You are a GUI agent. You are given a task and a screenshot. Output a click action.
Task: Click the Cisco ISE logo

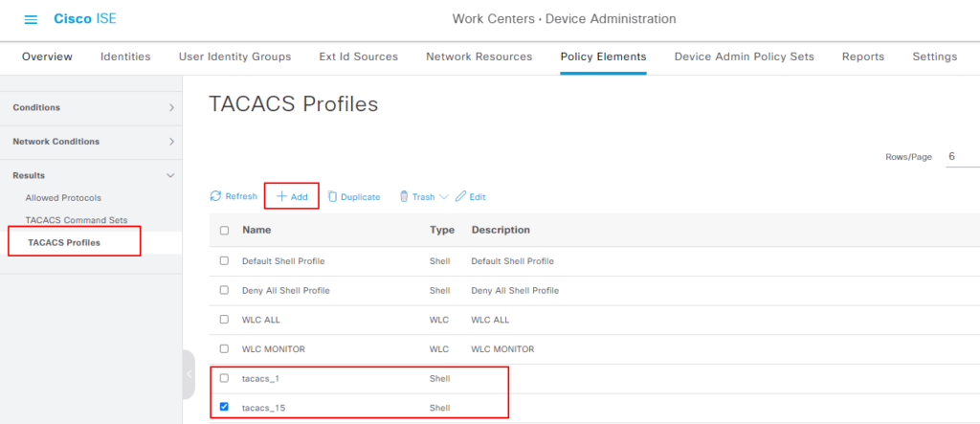[x=85, y=19]
